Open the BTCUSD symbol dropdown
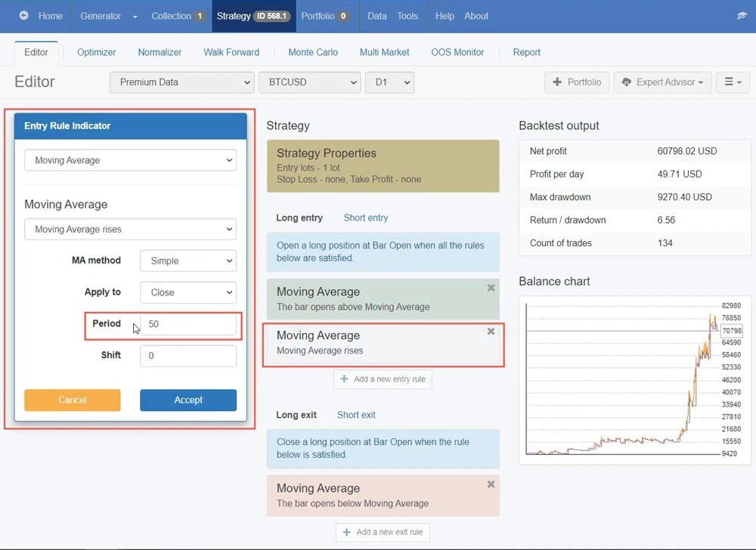The image size is (756, 550). (x=309, y=82)
